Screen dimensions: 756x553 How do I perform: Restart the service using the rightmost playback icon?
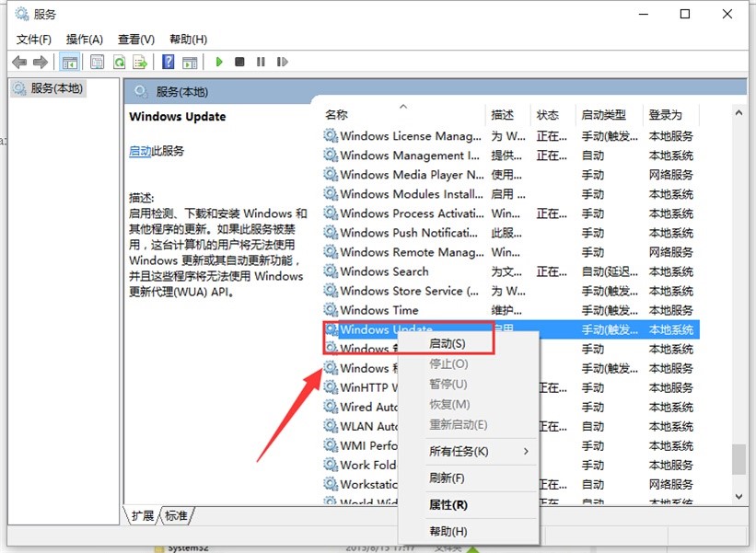tap(283, 62)
